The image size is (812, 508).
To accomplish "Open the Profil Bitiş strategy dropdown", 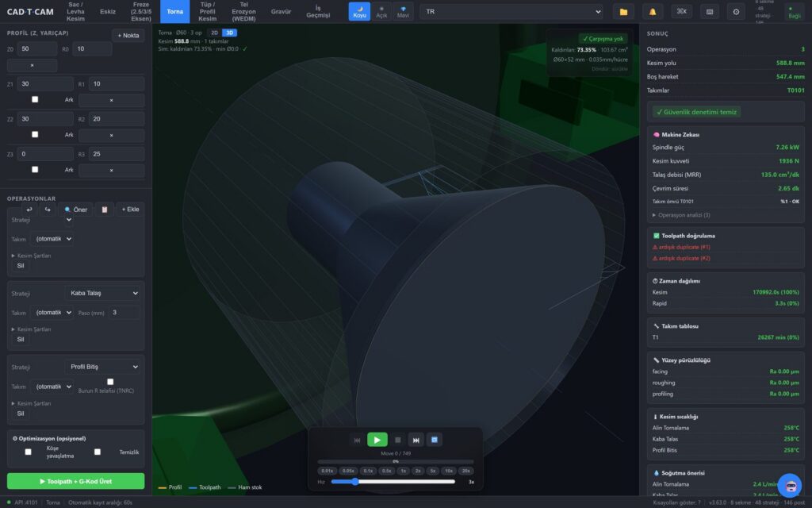I will pyautogui.click(x=104, y=367).
